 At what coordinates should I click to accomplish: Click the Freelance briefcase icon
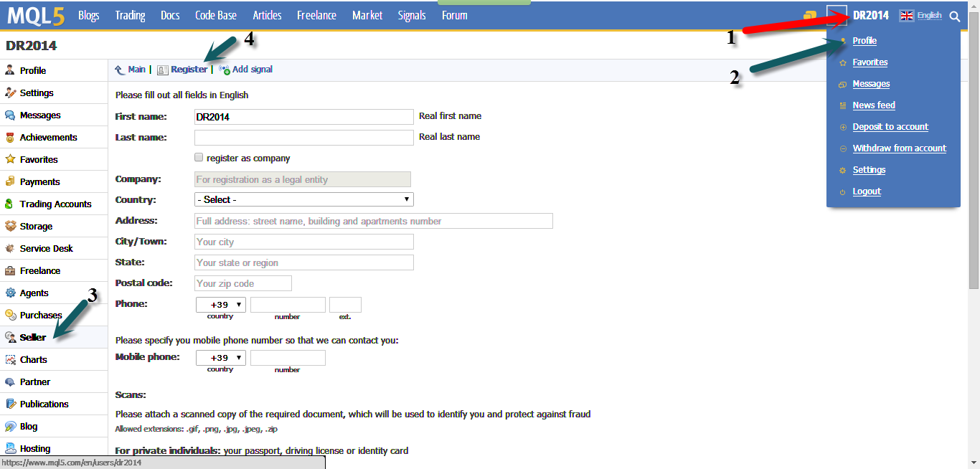10,270
